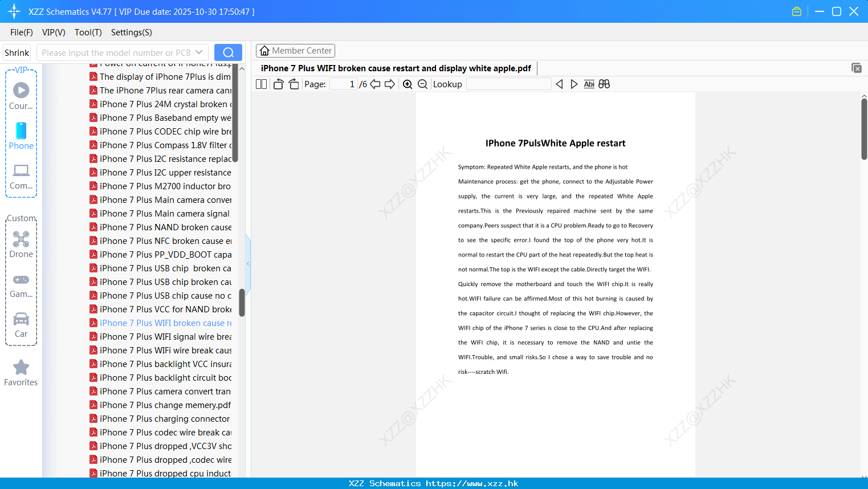
Task: Open the Courses video section
Action: click(21, 96)
